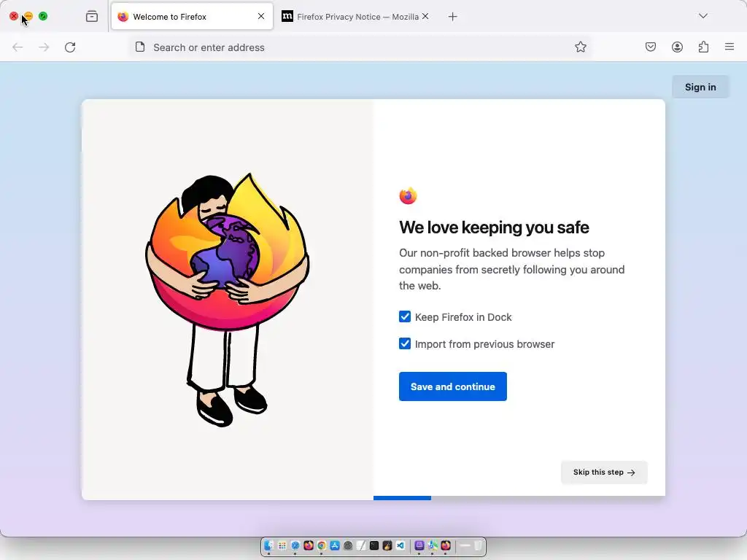
Task: Open App Store from the Dock
Action: tap(335, 545)
